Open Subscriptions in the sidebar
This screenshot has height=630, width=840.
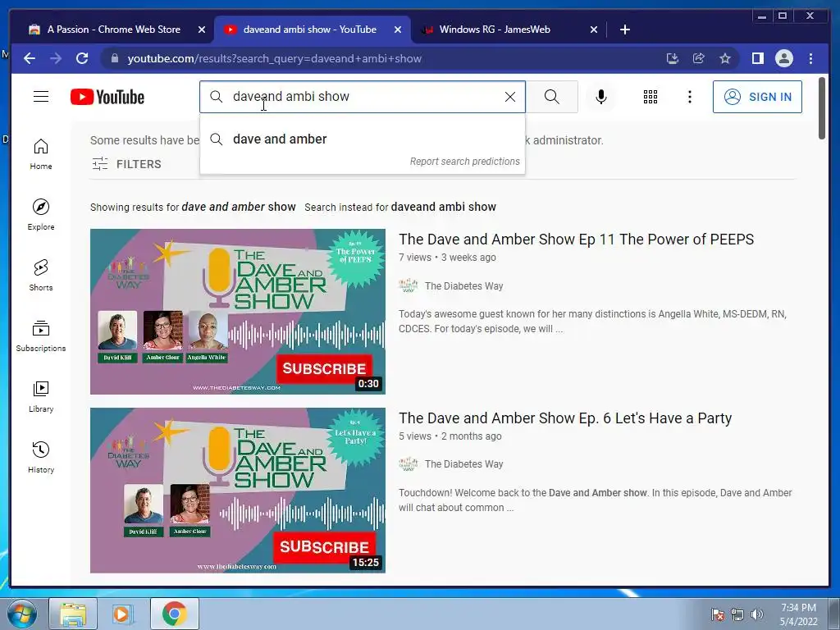pos(41,336)
